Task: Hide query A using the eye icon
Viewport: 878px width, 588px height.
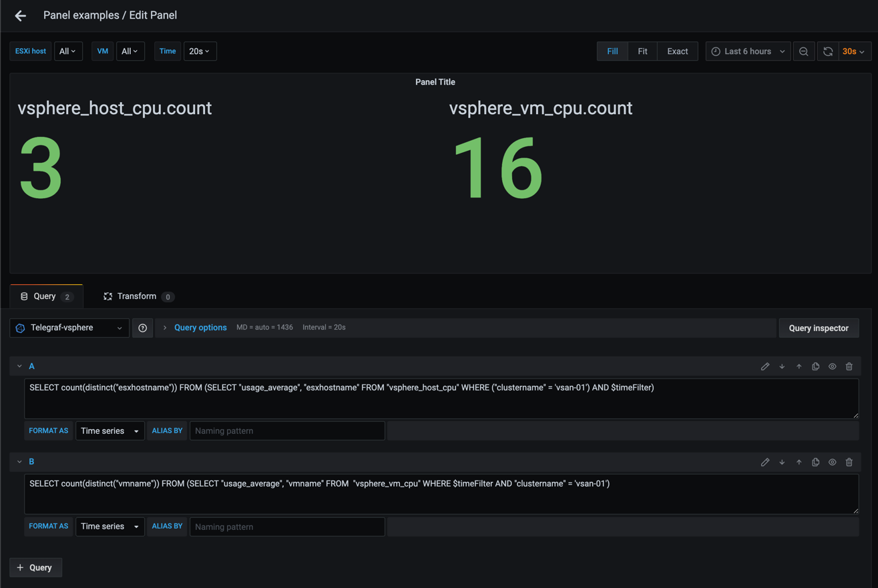Action: [832, 366]
